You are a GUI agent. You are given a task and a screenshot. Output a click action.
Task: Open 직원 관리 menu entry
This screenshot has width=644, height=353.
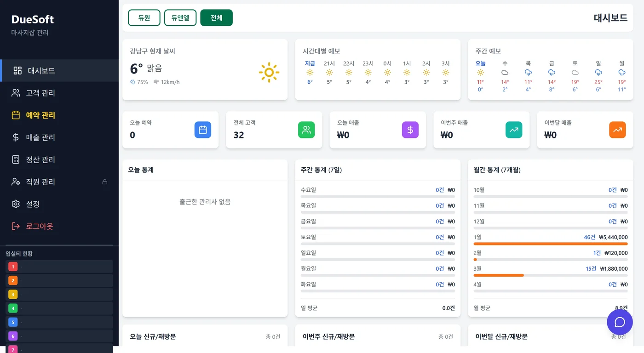tap(59, 182)
